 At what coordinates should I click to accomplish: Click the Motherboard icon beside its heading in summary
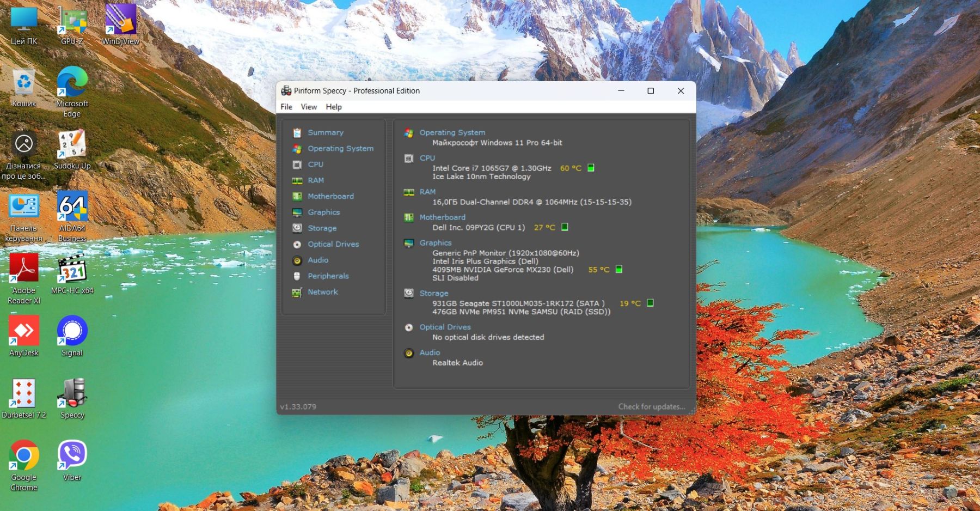click(409, 217)
